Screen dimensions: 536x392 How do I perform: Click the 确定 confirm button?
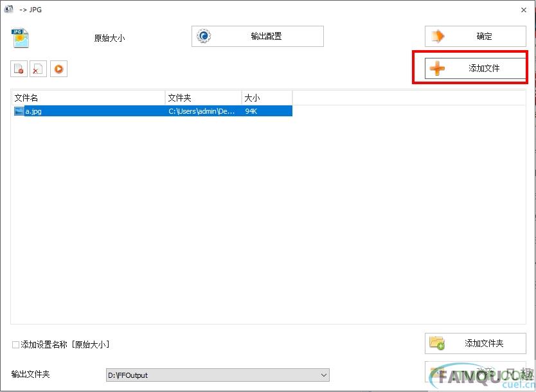(x=475, y=36)
